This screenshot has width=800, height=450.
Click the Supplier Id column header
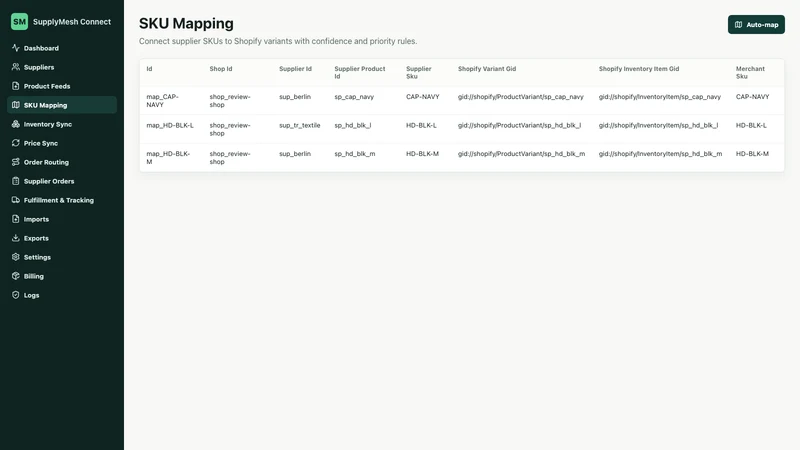[x=295, y=68]
